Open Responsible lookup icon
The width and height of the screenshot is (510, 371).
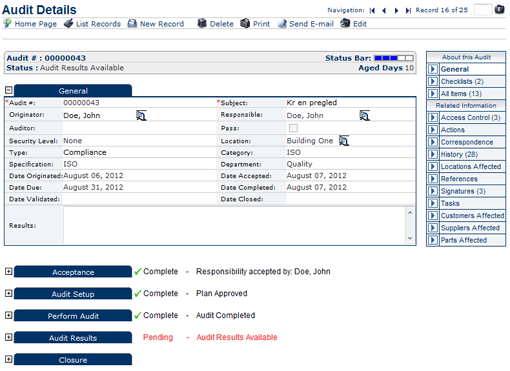[x=364, y=116]
